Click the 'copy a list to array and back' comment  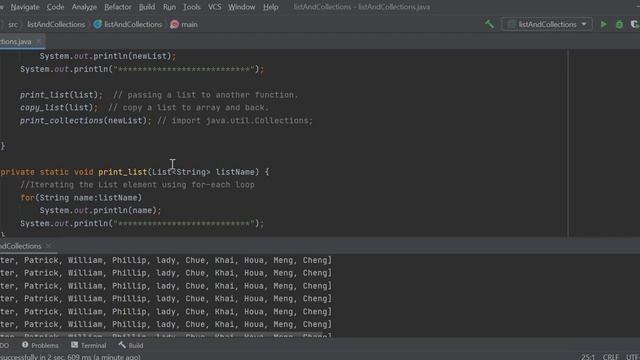(189, 107)
